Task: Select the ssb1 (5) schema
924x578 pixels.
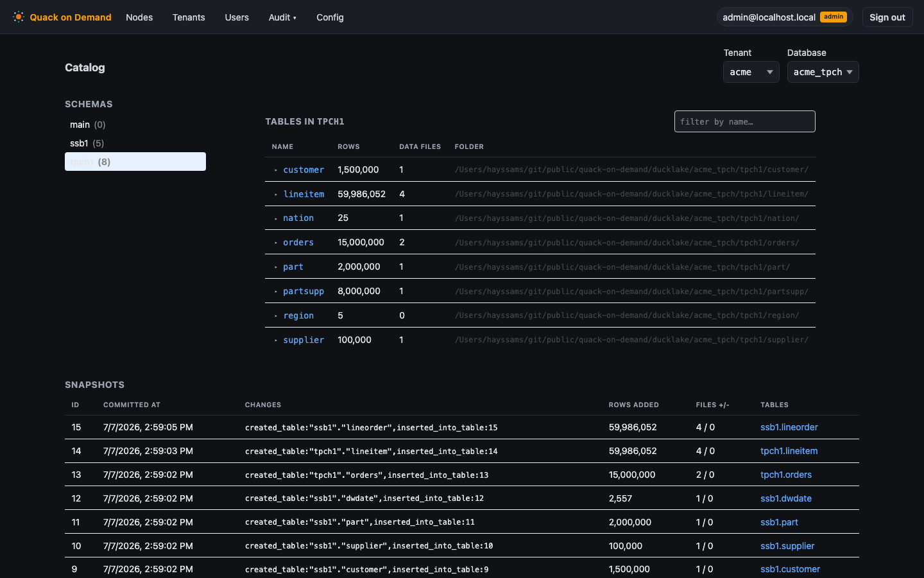Action: [135, 143]
